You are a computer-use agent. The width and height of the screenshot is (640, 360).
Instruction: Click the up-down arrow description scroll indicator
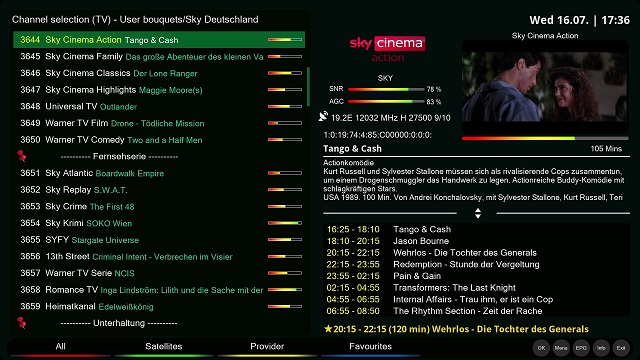[x=478, y=213]
